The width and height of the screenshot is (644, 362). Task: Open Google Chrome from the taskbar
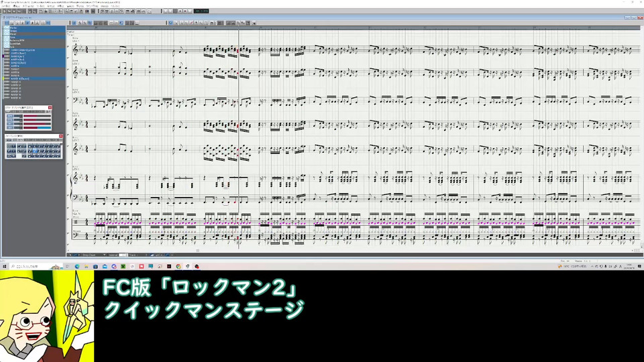[x=178, y=266]
